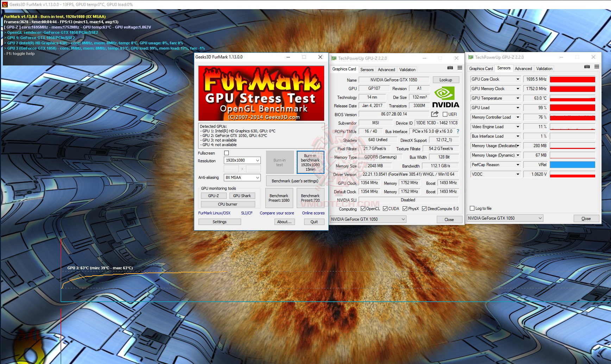Viewport: 611px width, 364px height.
Task: Expand the Memory Controller Load sensor dropdown
Action: click(x=518, y=117)
